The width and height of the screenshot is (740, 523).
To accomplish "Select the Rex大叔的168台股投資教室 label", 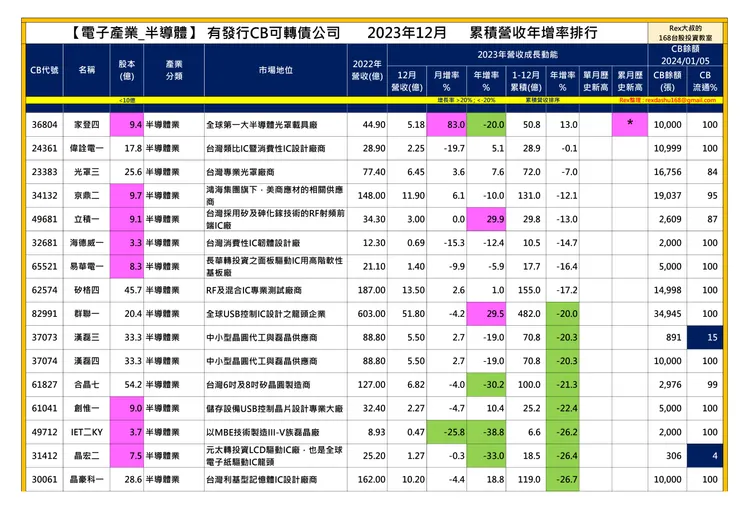I will pos(685,33).
